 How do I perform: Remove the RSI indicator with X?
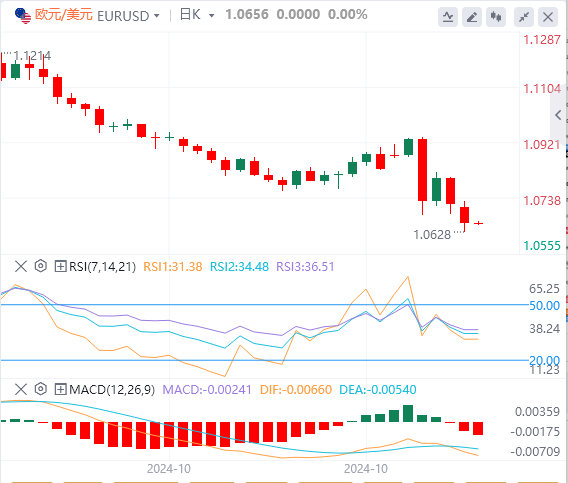21,266
